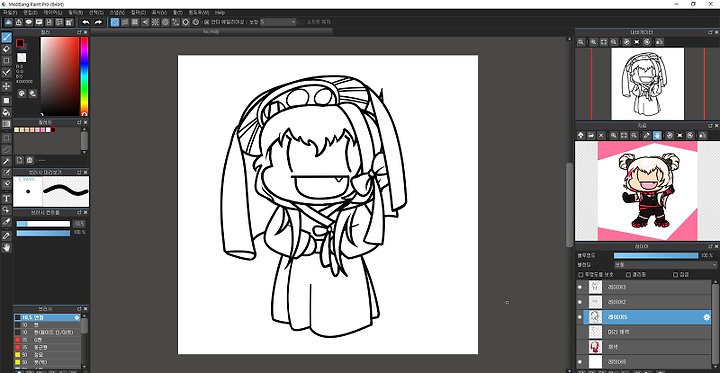Screen dimensions: 720x373
Task: Close the Reference panel
Action: pos(716,125)
